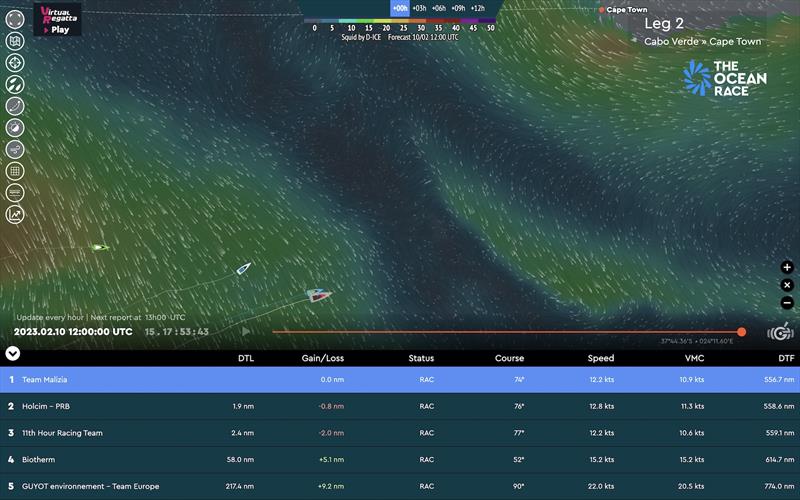
Task: Zoom in with the plus button
Action: coord(787,267)
